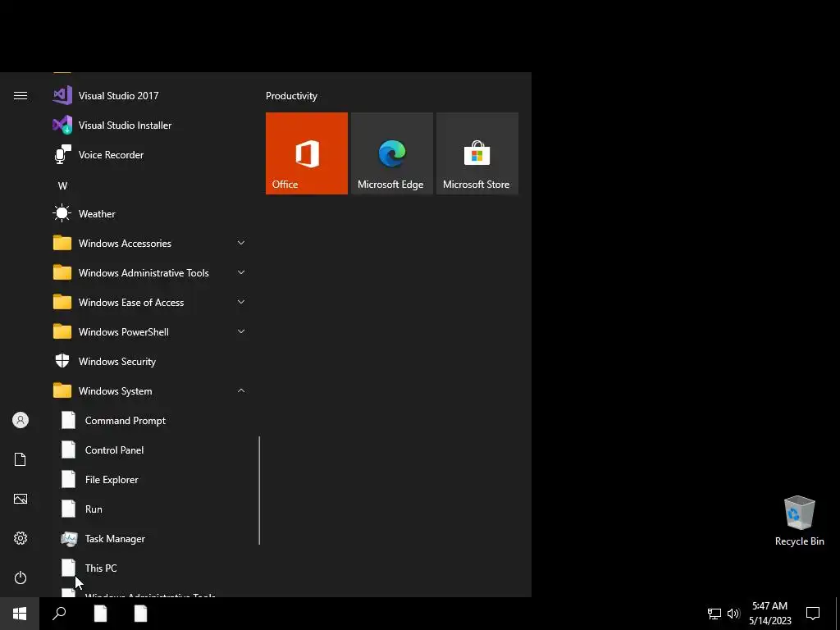
Task: Click the Windows System folder icon
Action: tap(62, 391)
